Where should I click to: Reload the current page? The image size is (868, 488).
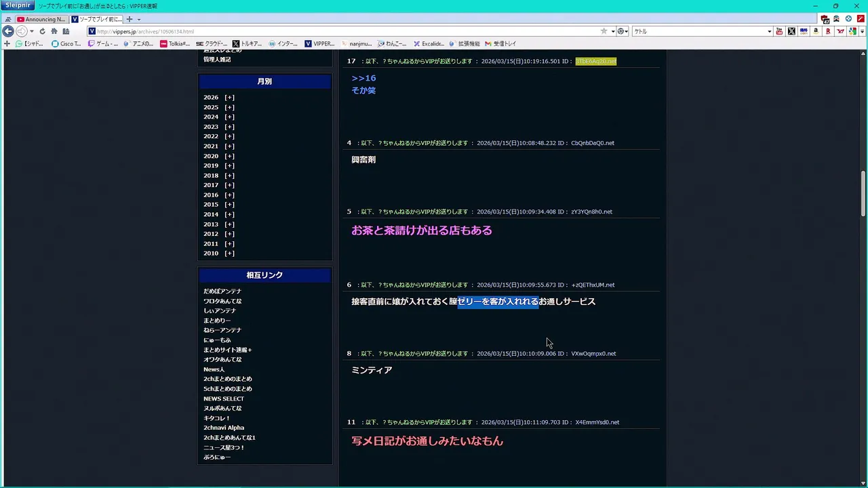coord(42,31)
